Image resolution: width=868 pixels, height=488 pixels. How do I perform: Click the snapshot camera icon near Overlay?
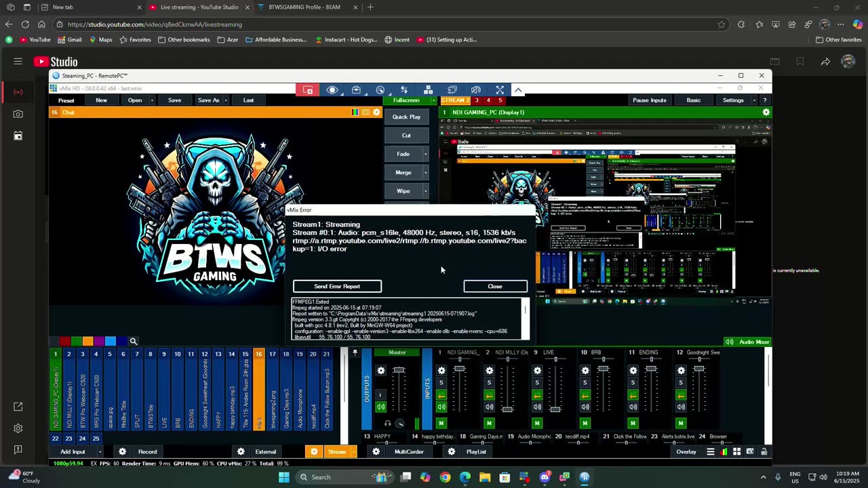pyautogui.click(x=750, y=451)
